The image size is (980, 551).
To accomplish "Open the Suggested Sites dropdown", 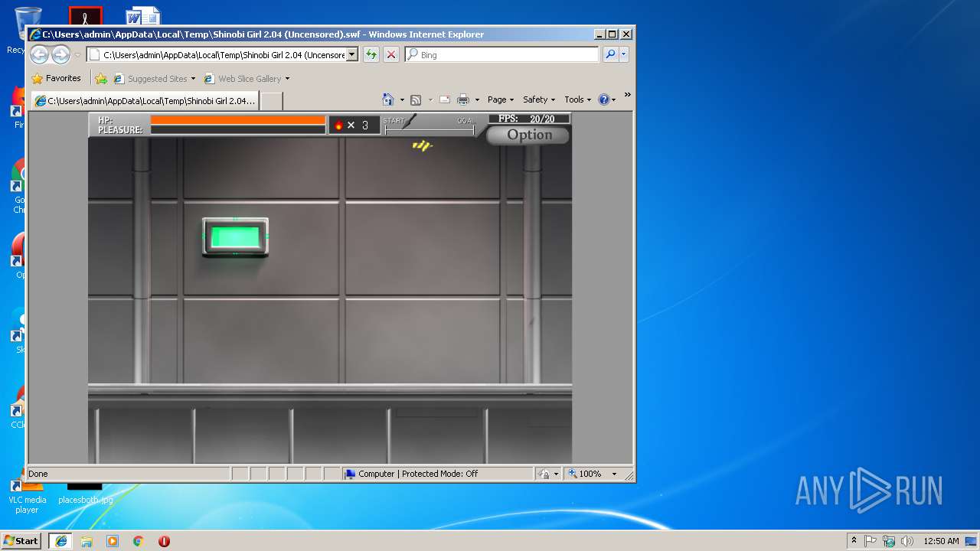I will coord(193,79).
